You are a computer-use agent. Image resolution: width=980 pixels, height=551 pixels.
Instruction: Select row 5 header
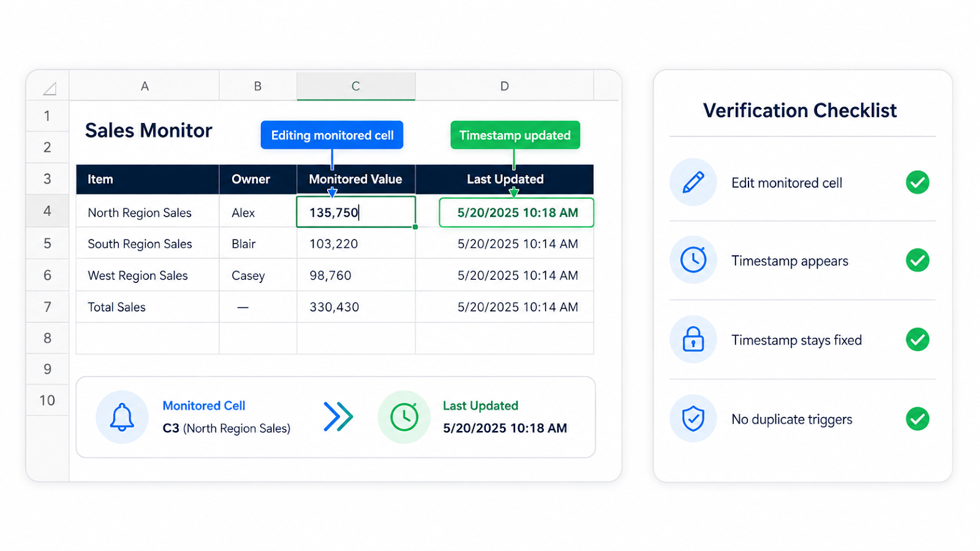point(47,243)
